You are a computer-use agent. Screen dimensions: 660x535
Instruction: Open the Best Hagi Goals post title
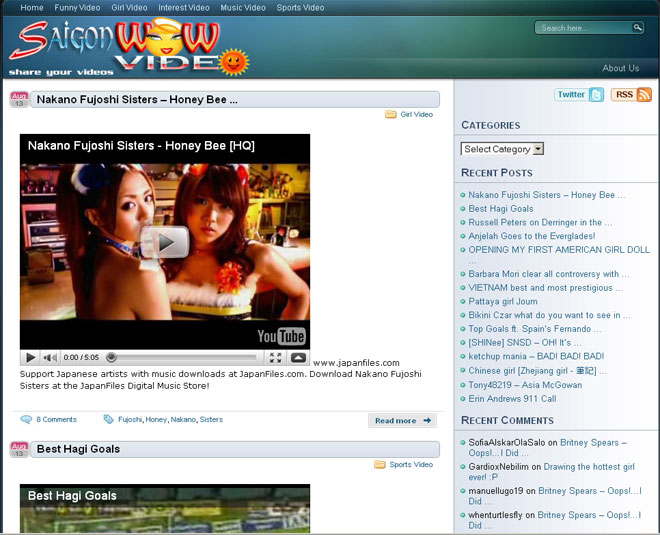click(x=78, y=449)
